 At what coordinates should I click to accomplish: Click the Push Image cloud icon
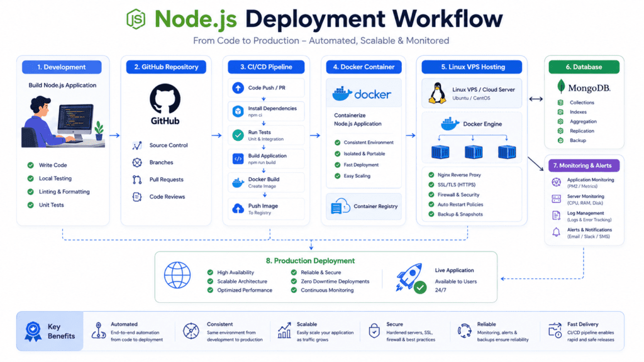[x=238, y=209]
